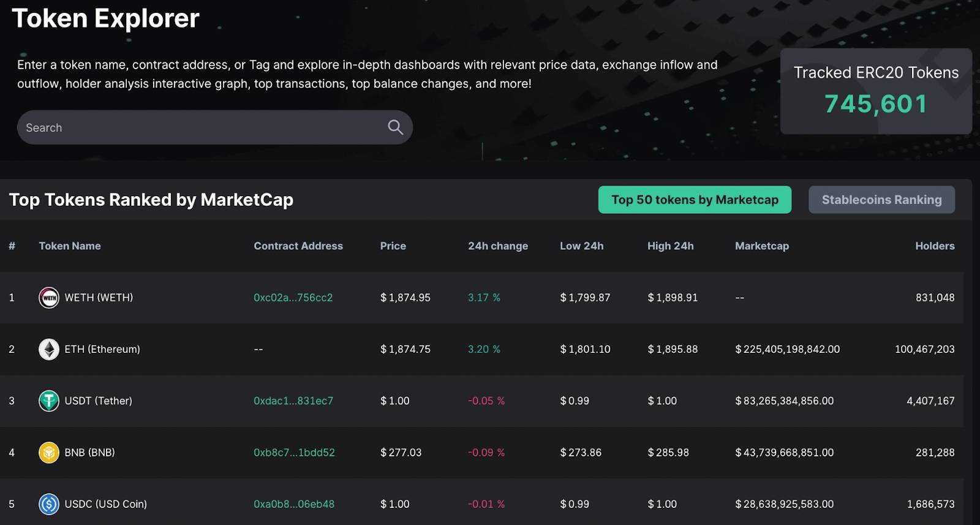Click the search magnifier icon
980x525 pixels.
(396, 127)
